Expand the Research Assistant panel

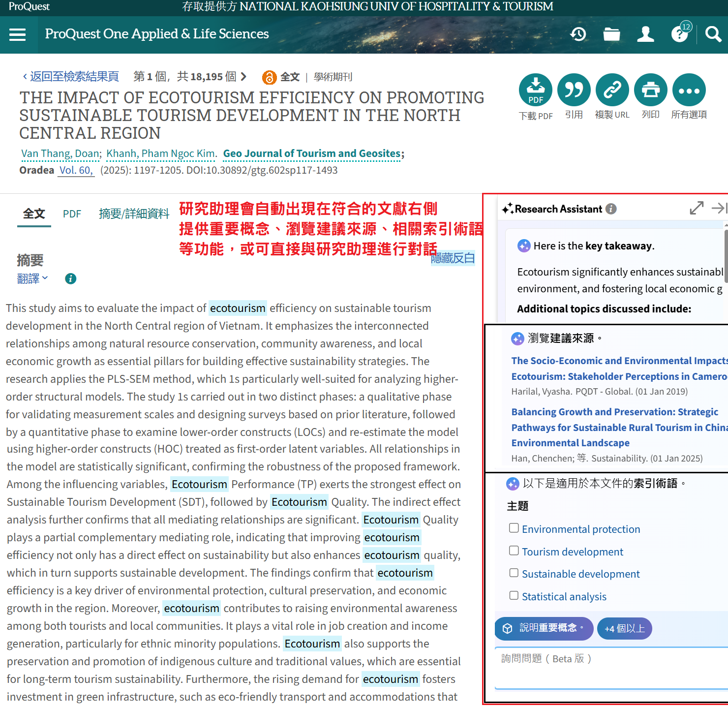point(696,209)
